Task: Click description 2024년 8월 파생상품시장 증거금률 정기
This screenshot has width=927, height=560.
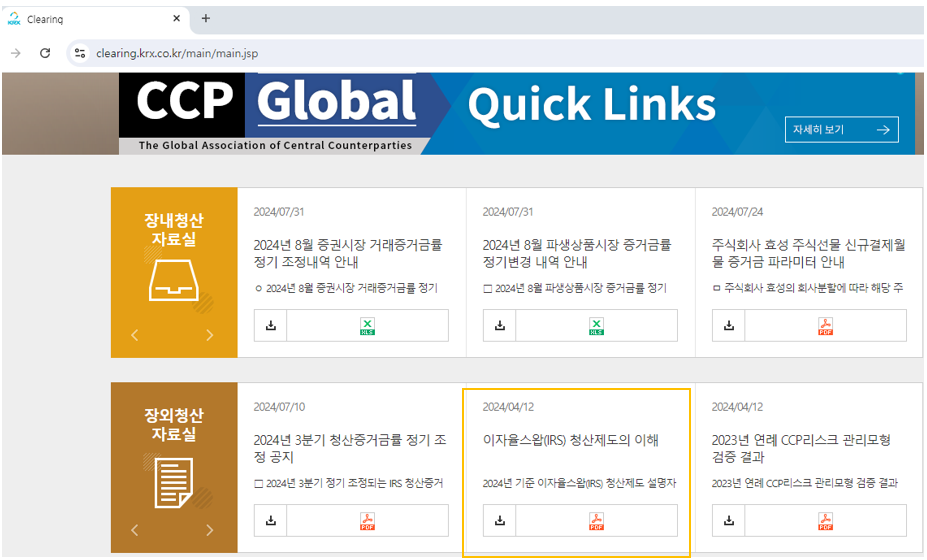Action: 575,288
